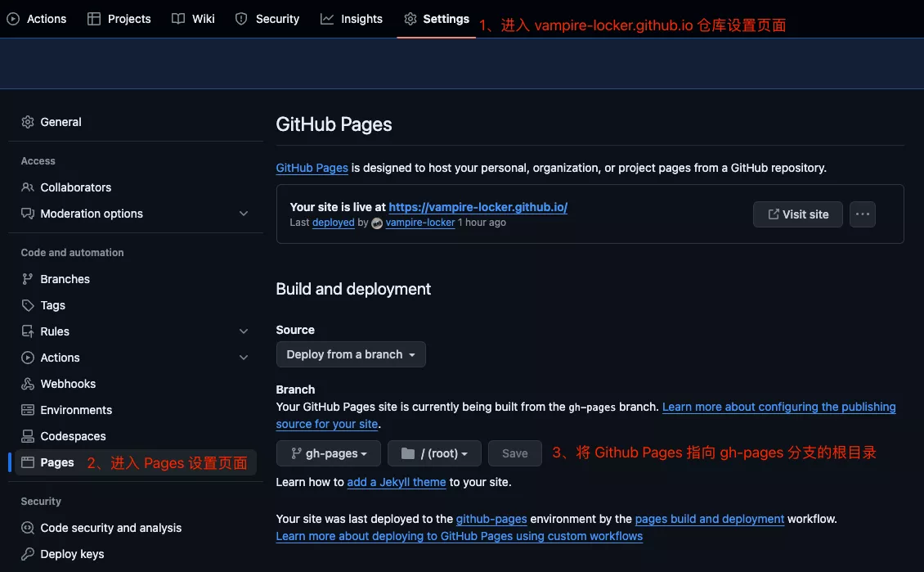Click the Environments server icon

pyautogui.click(x=28, y=410)
